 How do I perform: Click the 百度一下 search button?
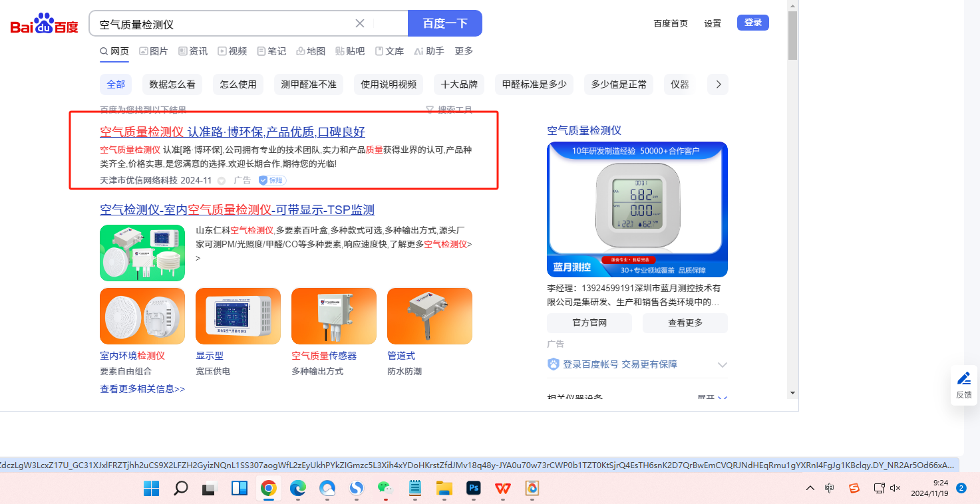click(x=445, y=23)
